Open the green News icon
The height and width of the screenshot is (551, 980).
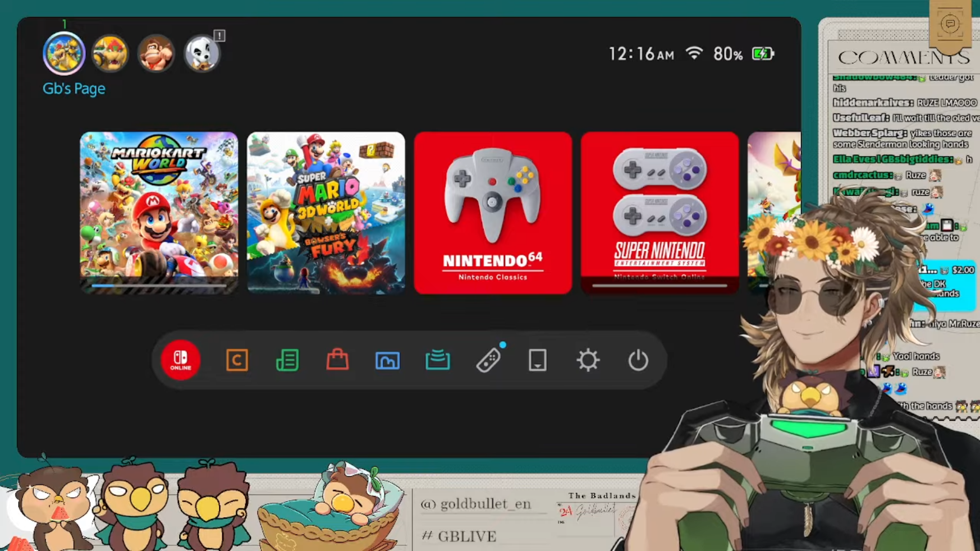click(287, 360)
